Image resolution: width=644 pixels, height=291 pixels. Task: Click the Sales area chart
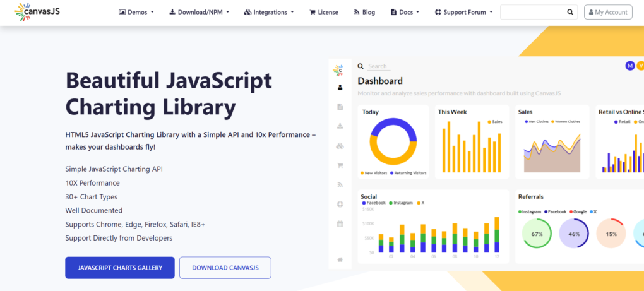(x=552, y=153)
